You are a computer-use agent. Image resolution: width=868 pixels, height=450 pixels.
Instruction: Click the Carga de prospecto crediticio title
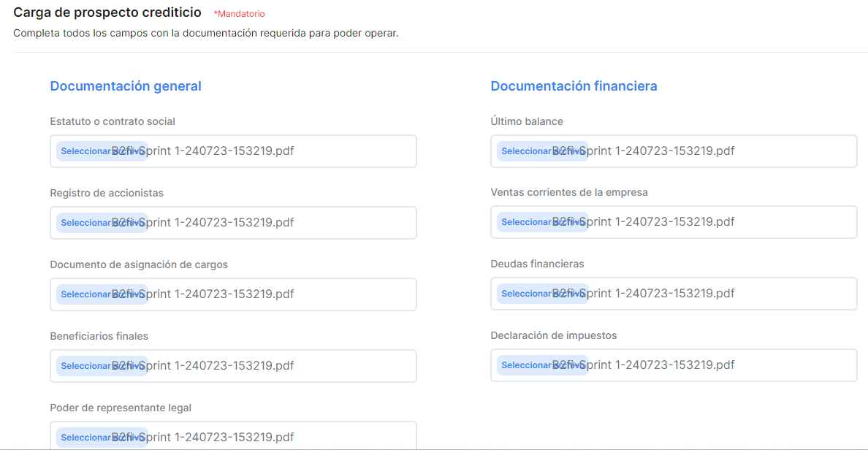click(x=107, y=12)
